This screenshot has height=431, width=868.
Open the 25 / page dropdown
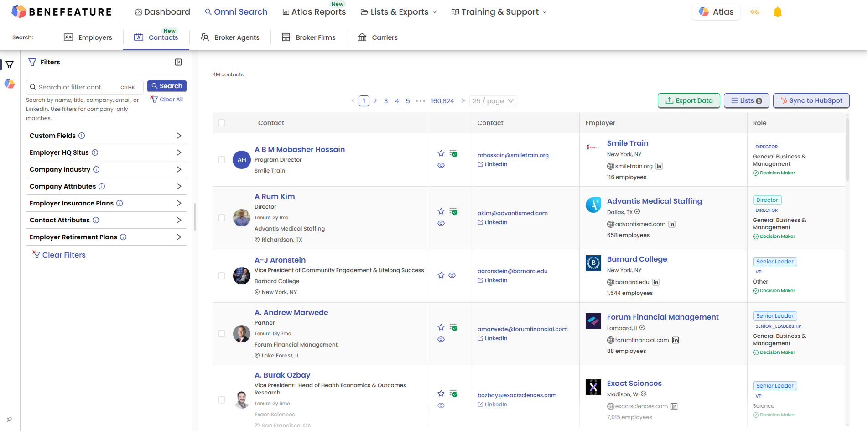click(x=494, y=101)
